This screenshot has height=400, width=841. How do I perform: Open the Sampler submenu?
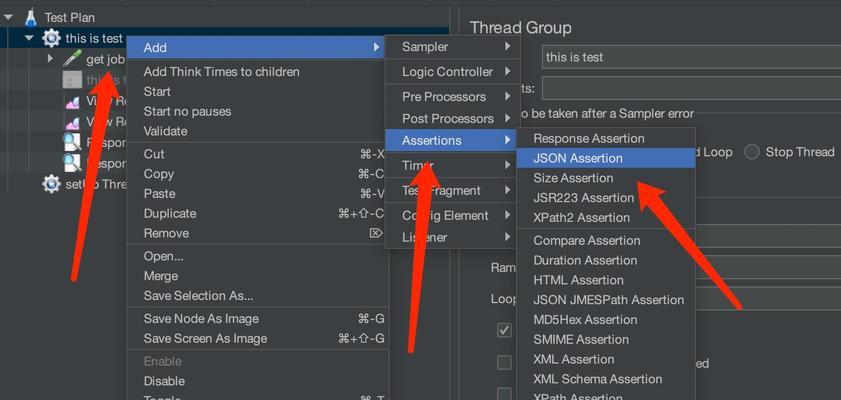pos(452,47)
